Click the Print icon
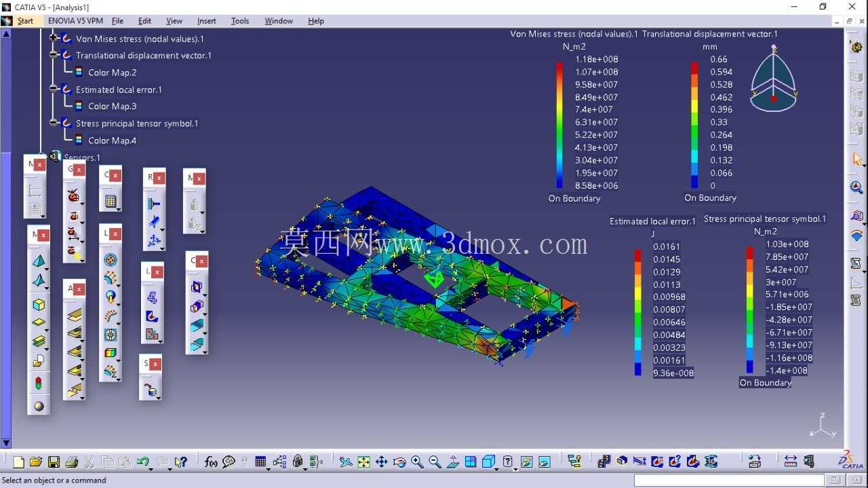Screen dimensions: 868x488 tap(71, 462)
